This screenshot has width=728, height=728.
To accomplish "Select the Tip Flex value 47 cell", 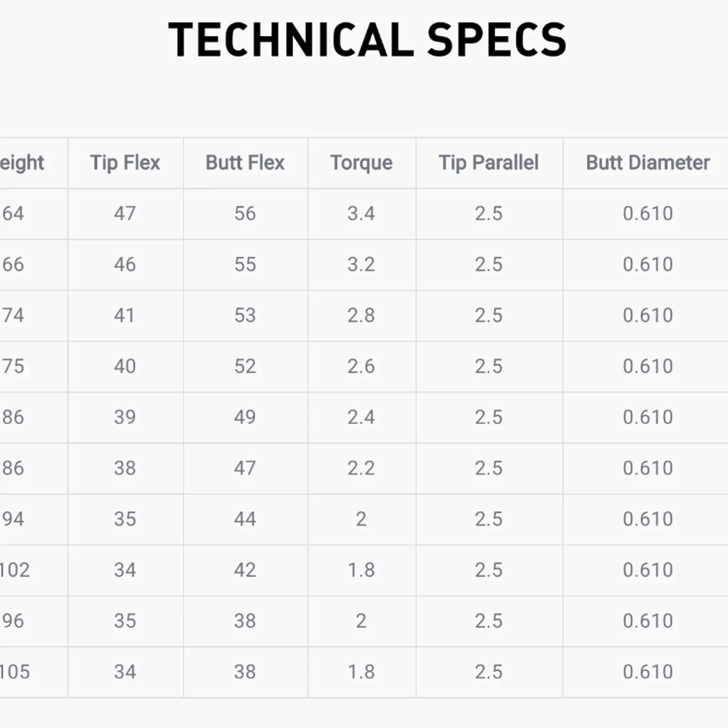I will pyautogui.click(x=126, y=214).
